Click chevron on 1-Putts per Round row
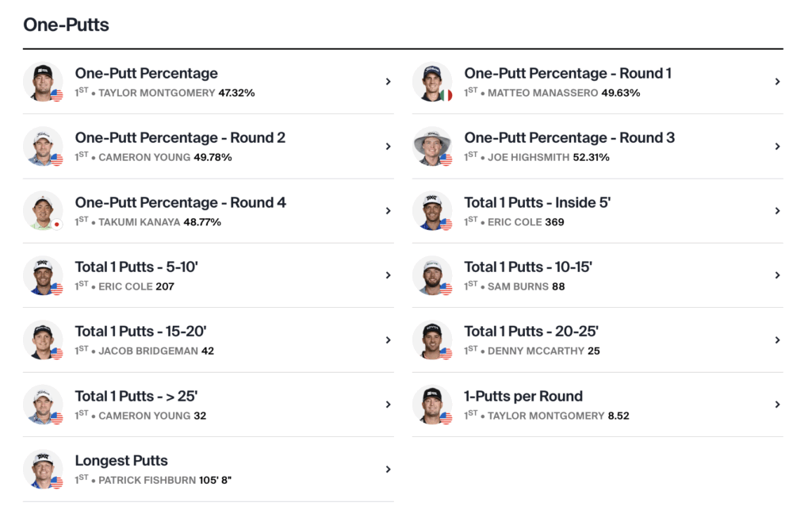Image resolution: width=812 pixels, height=518 pixels. click(x=777, y=405)
